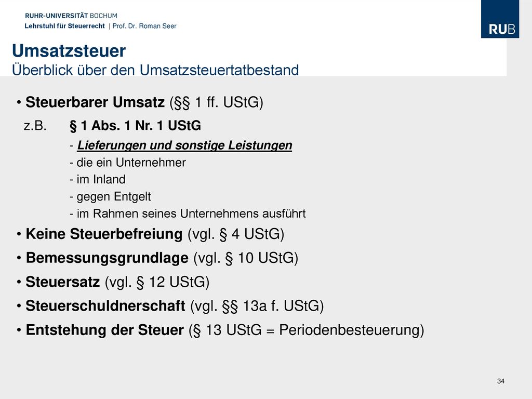The width and height of the screenshot is (532, 399).
Task: Select the Steuerbarer Umsatz bullet
Action: tap(140, 102)
